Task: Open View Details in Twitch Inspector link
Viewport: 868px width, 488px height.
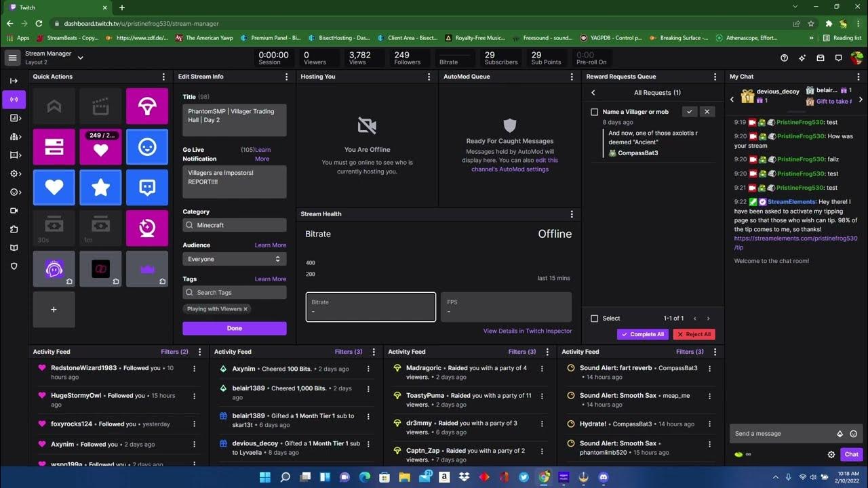Action: (x=528, y=331)
